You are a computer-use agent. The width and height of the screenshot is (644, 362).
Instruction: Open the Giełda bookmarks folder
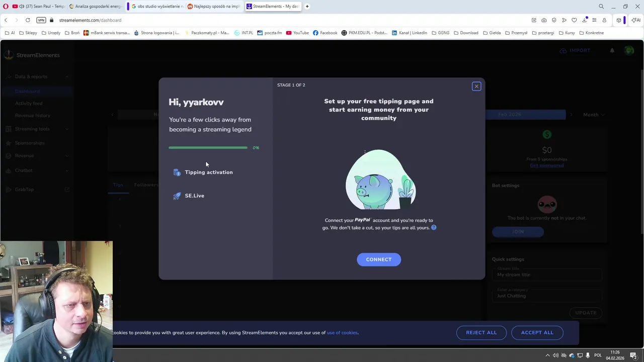(492, 33)
